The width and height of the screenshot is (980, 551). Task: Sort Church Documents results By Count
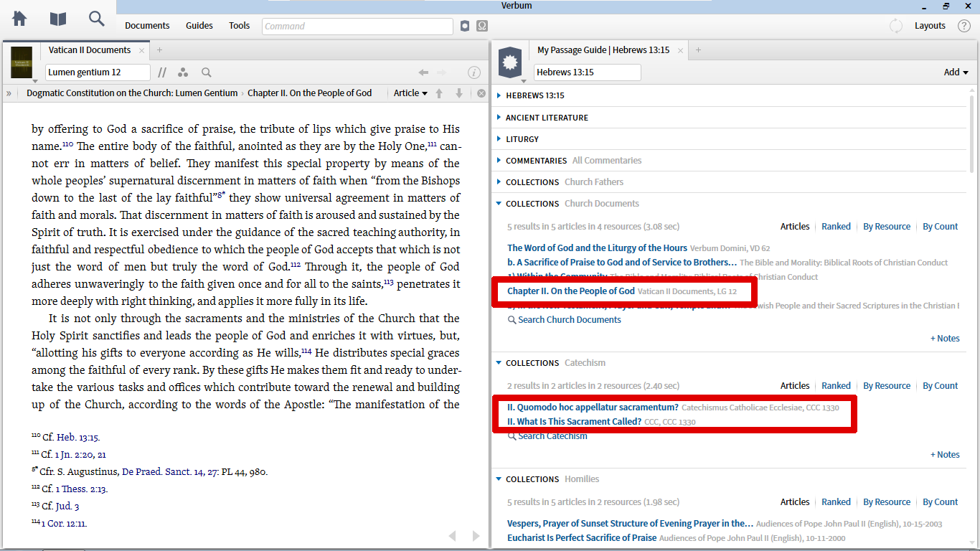click(x=941, y=226)
